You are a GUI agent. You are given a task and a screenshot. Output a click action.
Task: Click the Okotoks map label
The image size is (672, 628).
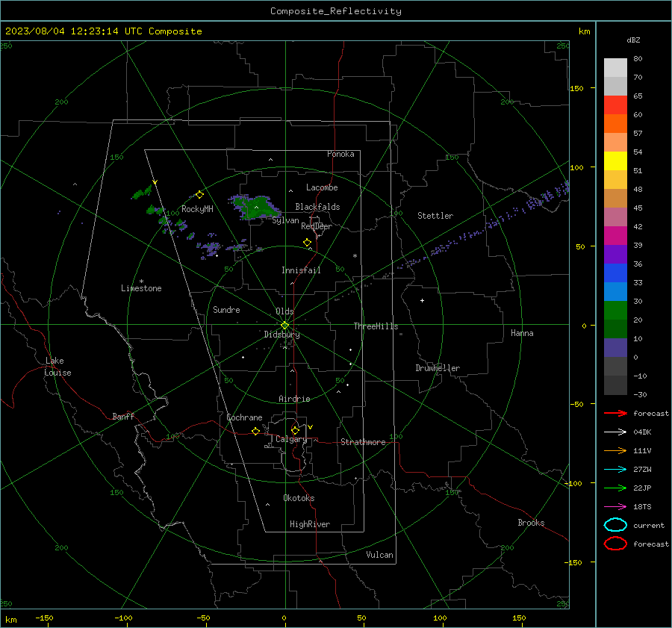pos(299,498)
